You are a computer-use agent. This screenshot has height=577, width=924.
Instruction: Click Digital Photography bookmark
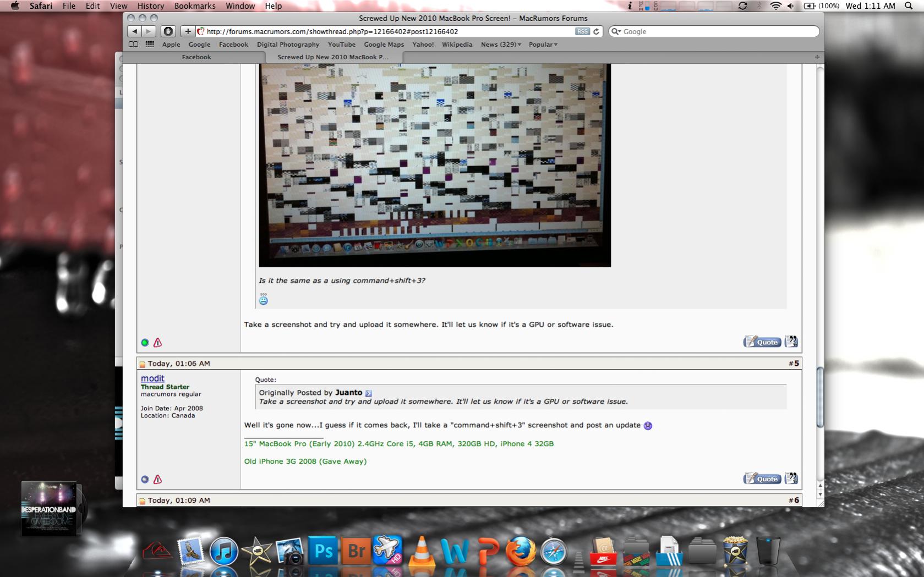coord(288,45)
